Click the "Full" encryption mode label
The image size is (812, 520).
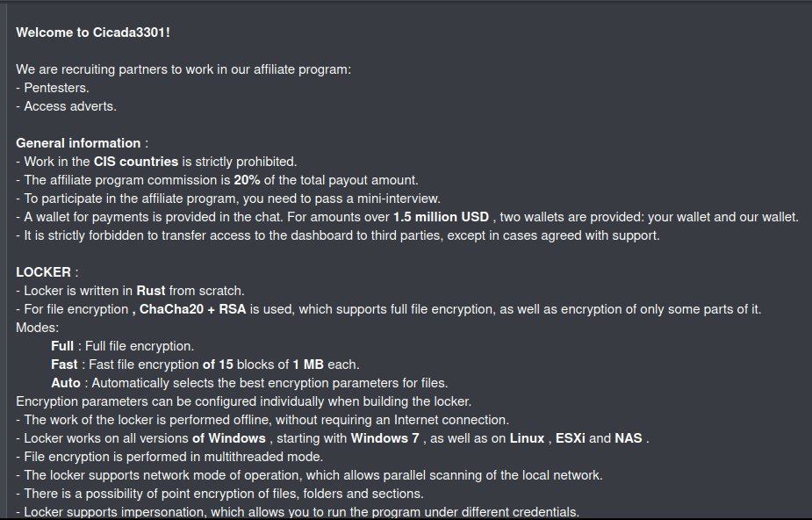[x=62, y=346]
